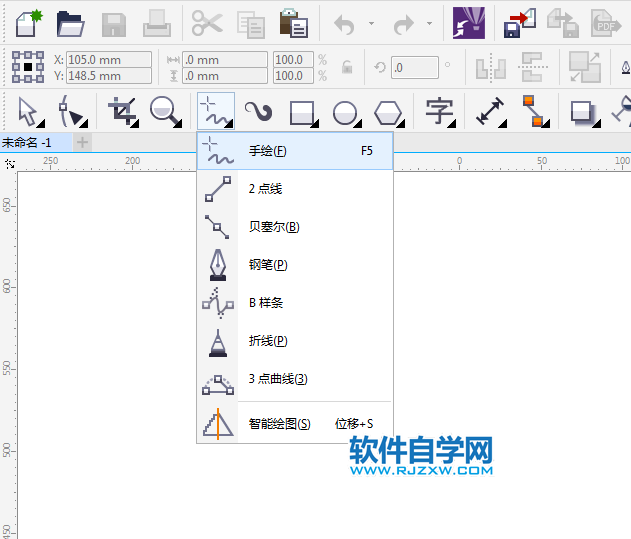Create a new document with the New icon
This screenshot has width=631, height=539.
[x=26, y=23]
